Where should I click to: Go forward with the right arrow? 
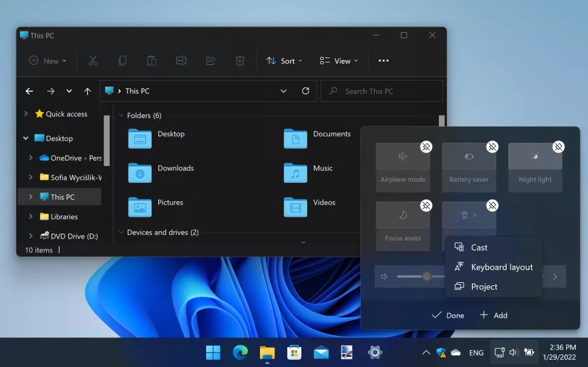tap(51, 91)
